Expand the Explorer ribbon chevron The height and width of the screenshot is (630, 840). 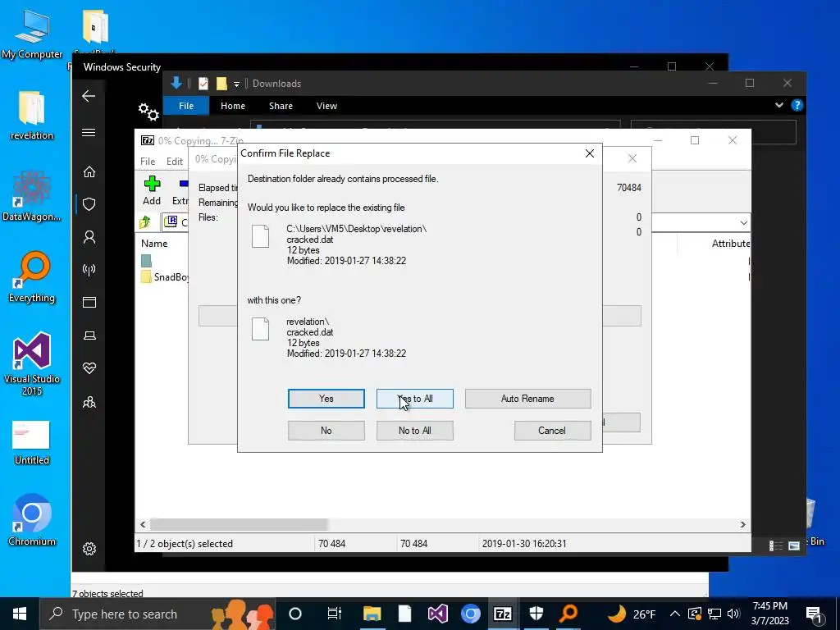[779, 105]
